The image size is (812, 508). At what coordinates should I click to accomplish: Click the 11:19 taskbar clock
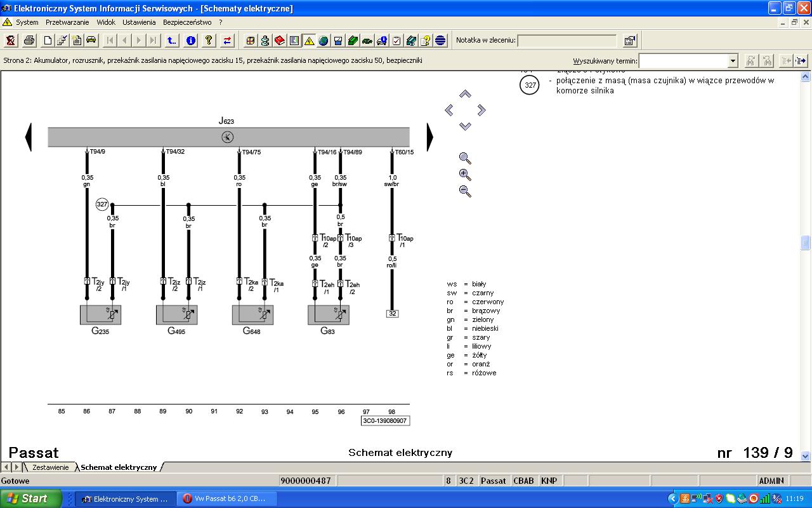(795, 498)
